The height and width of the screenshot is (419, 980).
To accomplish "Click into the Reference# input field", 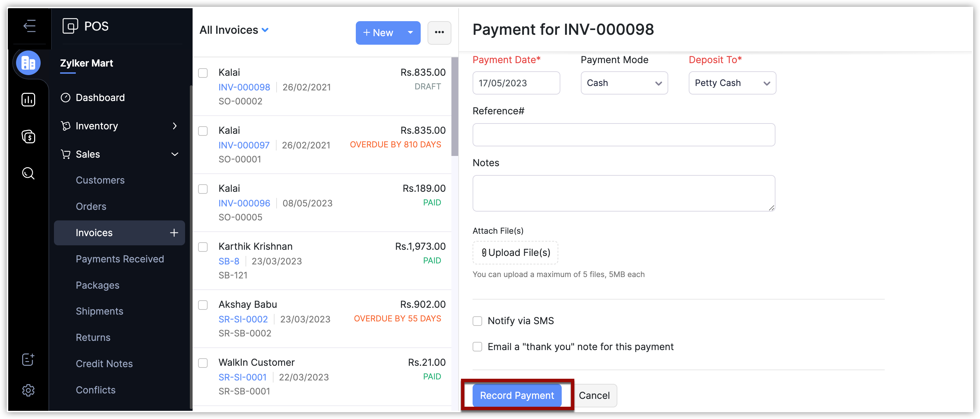I will click(x=624, y=134).
